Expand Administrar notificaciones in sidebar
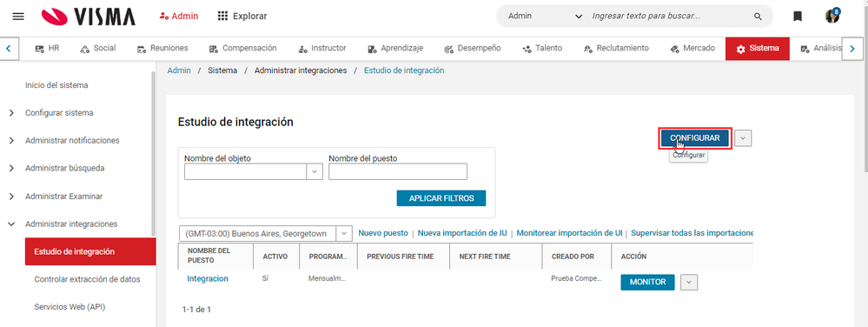 pos(12,141)
